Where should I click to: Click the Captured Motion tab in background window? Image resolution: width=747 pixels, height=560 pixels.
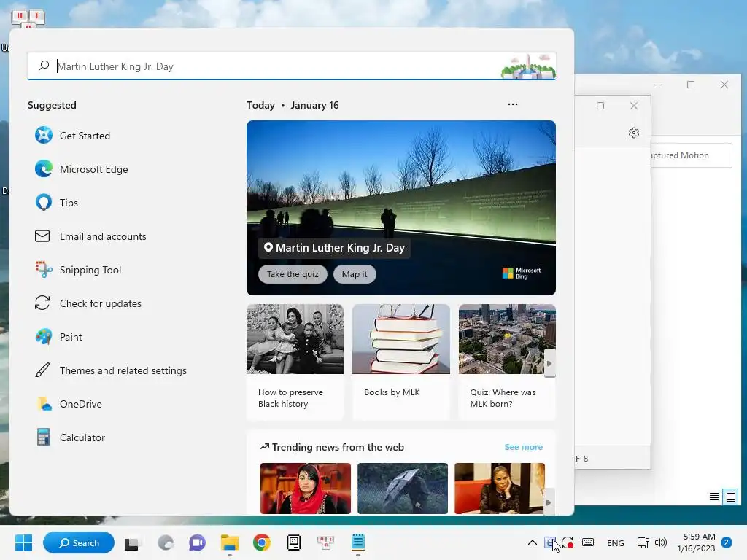coord(691,155)
